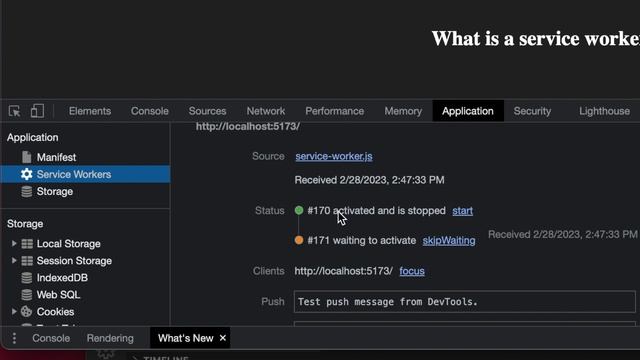
Task: Click the Manifest file icon
Action: (x=27, y=157)
